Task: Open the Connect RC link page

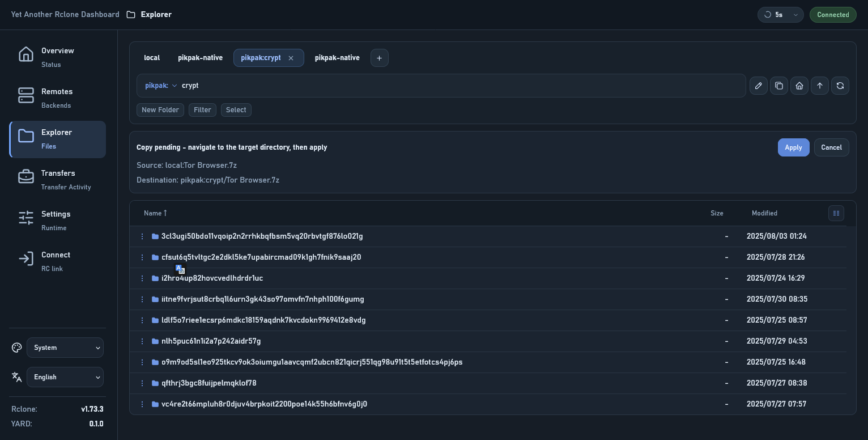Action: click(x=56, y=261)
